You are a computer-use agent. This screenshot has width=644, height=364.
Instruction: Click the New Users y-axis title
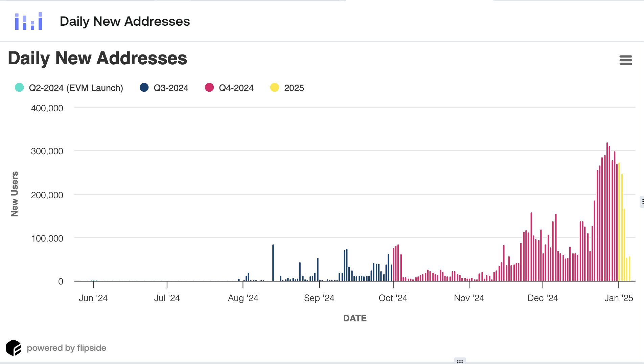tap(15, 194)
